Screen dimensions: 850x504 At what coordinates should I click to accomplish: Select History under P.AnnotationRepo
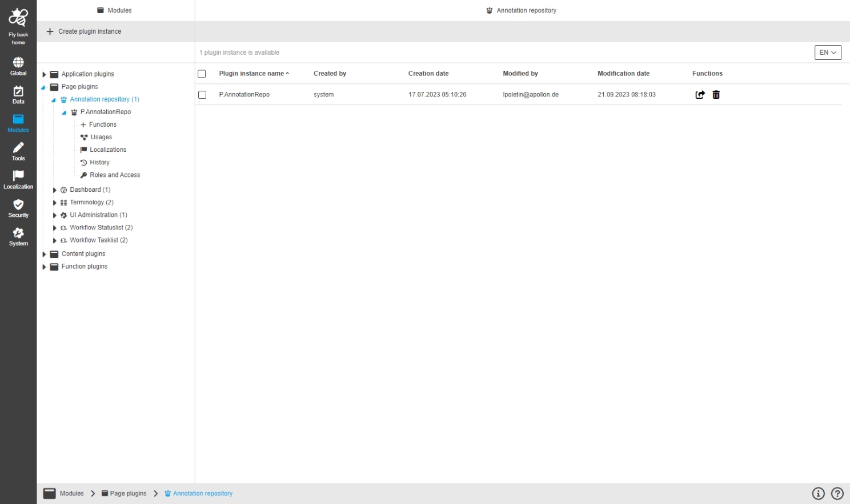tap(99, 162)
